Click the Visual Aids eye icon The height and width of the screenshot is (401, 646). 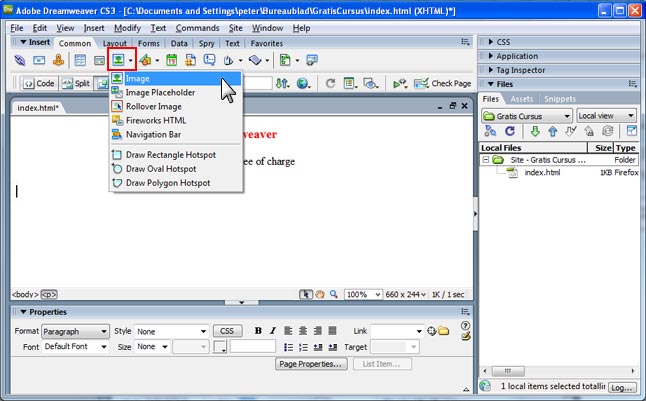pyautogui.click(x=370, y=84)
